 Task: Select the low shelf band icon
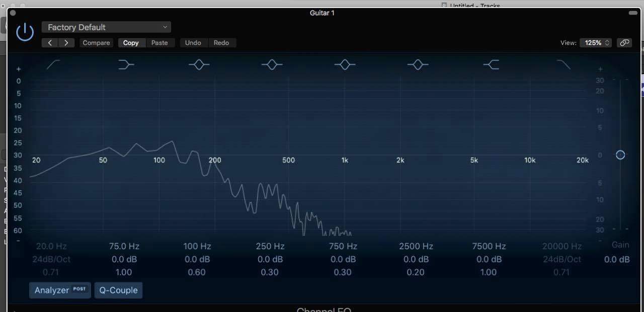click(126, 64)
